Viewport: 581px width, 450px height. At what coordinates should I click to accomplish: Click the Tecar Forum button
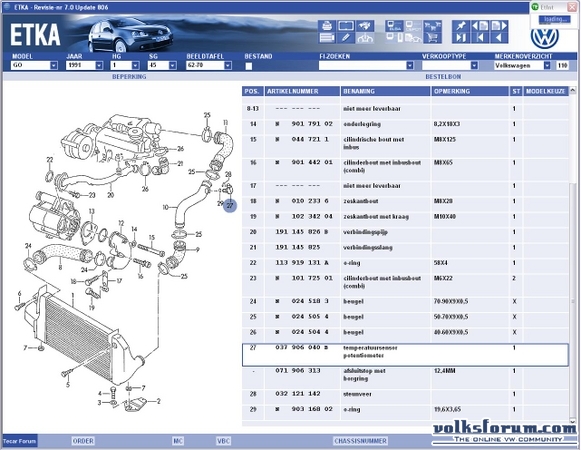point(20,441)
